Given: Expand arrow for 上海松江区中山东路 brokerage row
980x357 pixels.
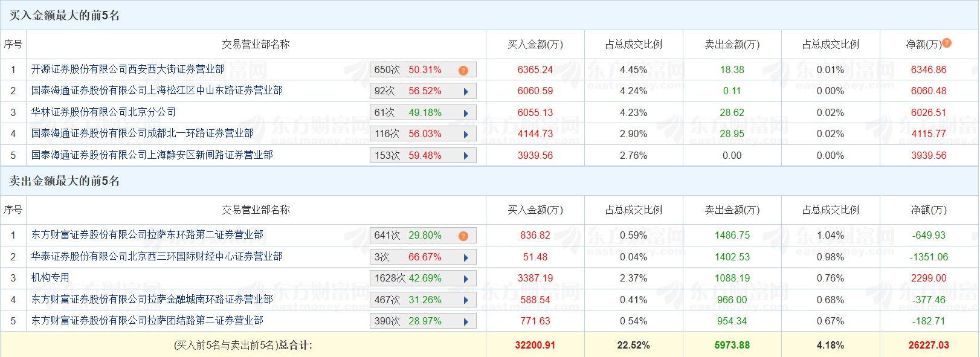Looking at the screenshot, I should pos(466,92).
